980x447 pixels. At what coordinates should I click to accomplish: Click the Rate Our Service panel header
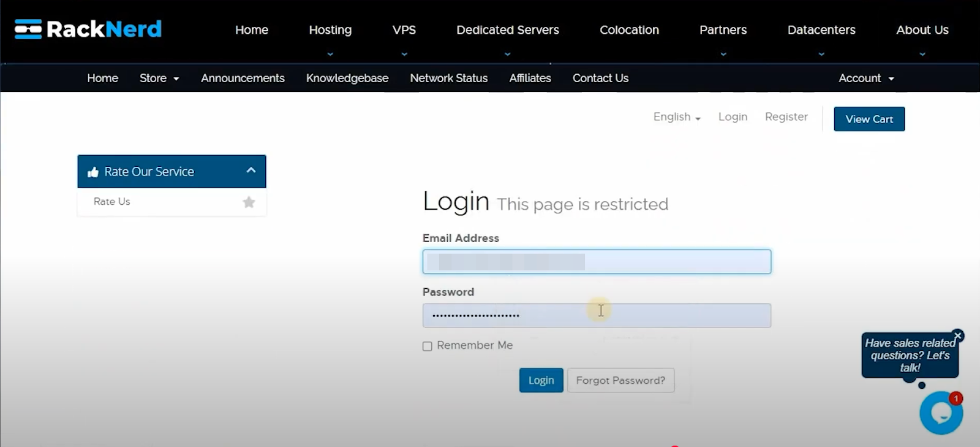[x=171, y=171]
